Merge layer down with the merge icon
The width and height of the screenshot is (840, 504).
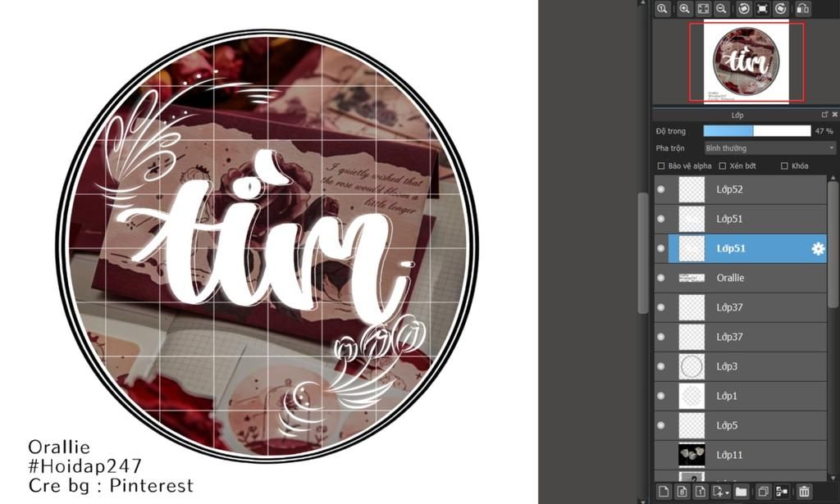[x=782, y=491]
